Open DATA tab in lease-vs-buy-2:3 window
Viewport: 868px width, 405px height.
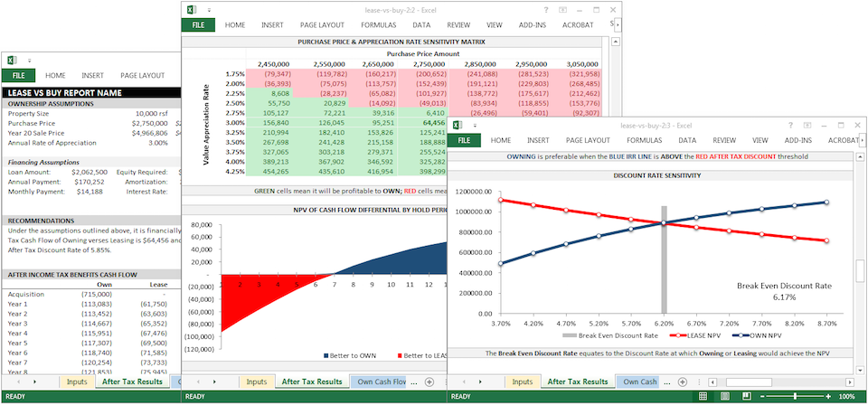687,140
